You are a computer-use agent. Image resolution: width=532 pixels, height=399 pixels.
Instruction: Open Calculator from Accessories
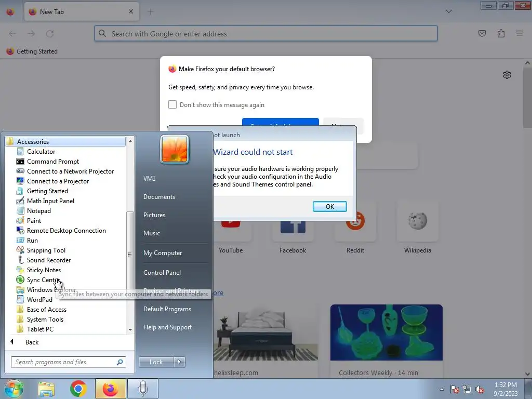pos(41,152)
